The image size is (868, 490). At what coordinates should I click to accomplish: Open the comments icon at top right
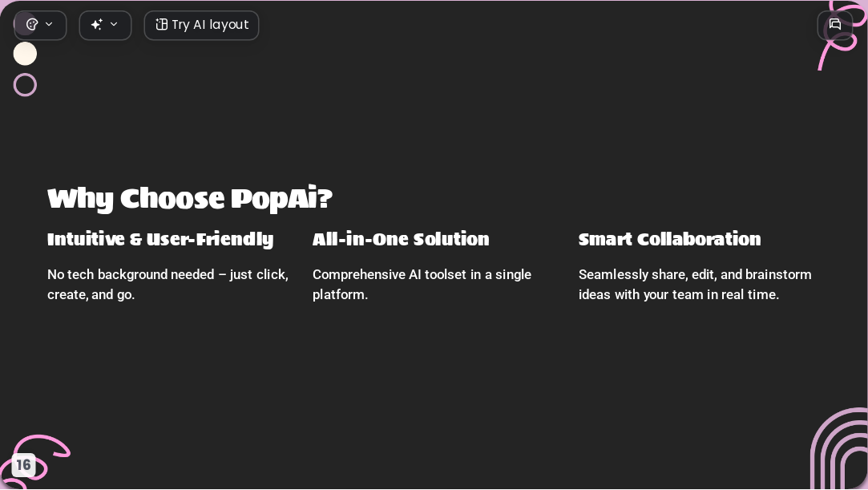(x=835, y=25)
